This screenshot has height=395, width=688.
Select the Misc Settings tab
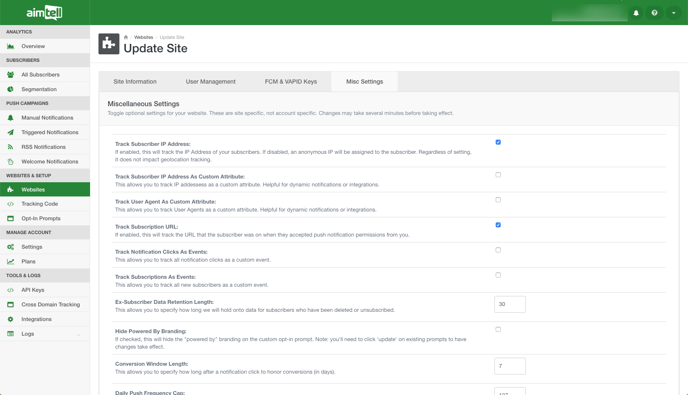pyautogui.click(x=365, y=82)
